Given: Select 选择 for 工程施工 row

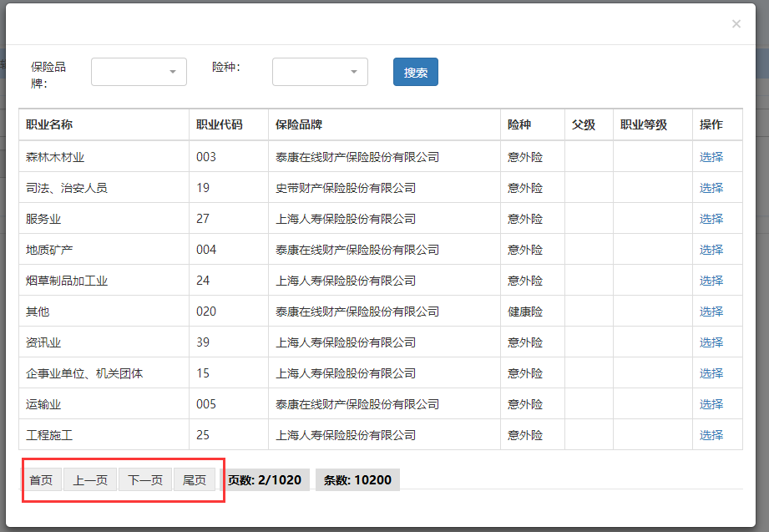Looking at the screenshot, I should (711, 435).
